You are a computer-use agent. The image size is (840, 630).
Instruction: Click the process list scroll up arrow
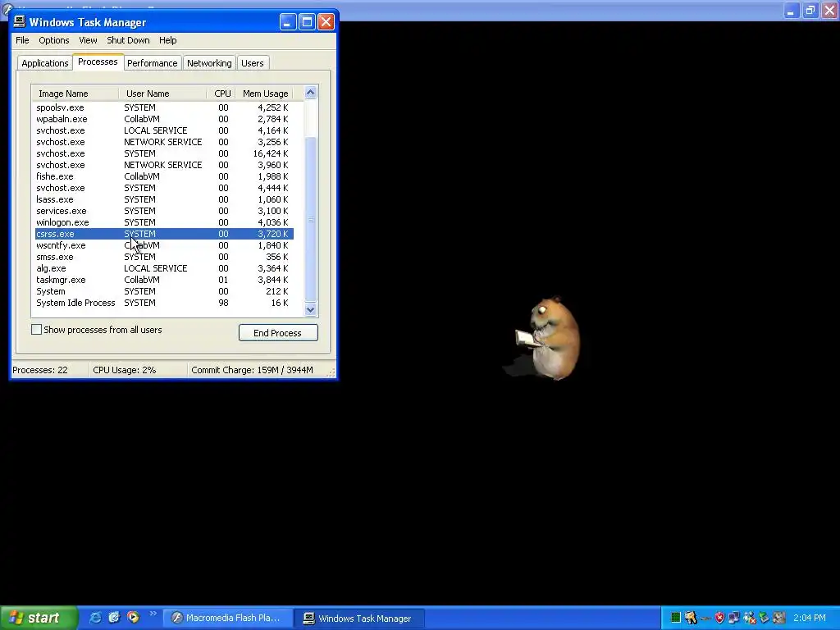311,93
